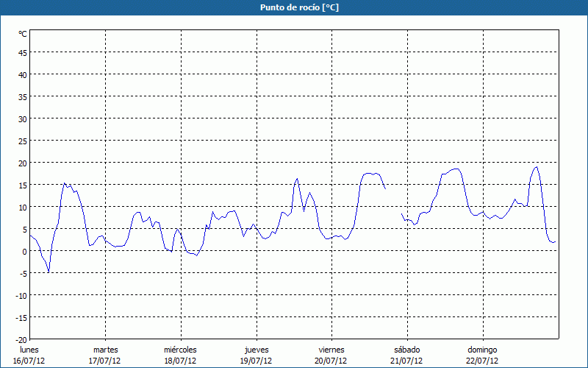The image size is (588, 368).
Task: Click the °C unit label above y-axis
Action: tap(23, 34)
